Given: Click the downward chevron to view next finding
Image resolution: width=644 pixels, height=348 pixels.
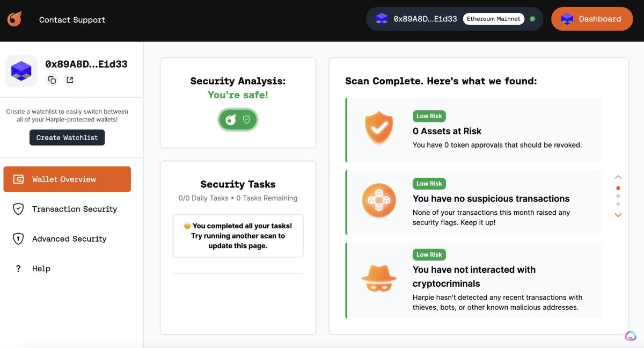Looking at the screenshot, I should [x=618, y=215].
